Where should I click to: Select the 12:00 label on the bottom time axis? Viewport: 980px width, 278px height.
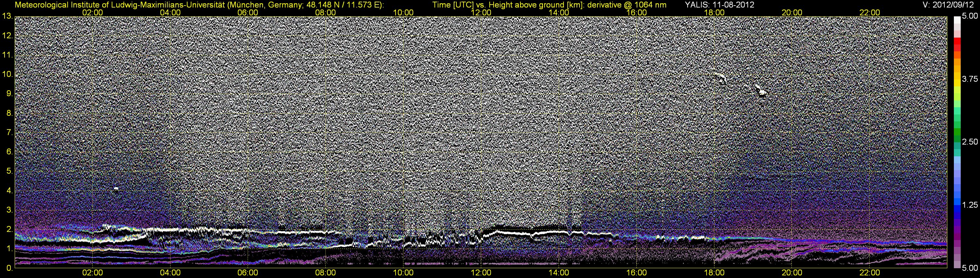[481, 273]
